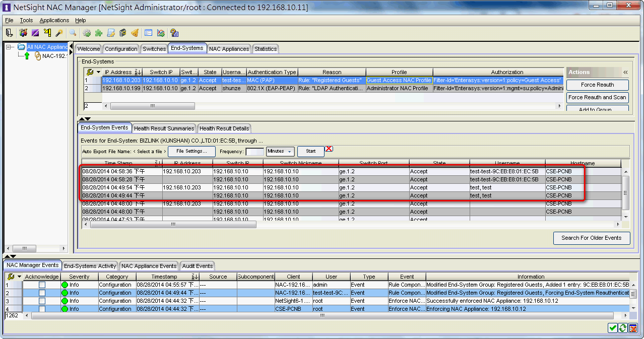Sort End-Systems table by IP Address column

122,72
